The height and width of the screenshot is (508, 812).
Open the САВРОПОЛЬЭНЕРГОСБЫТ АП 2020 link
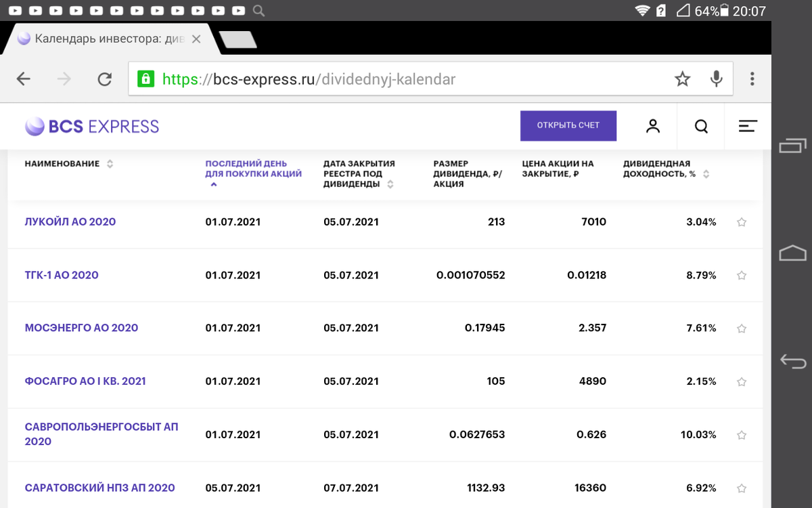[x=101, y=435]
